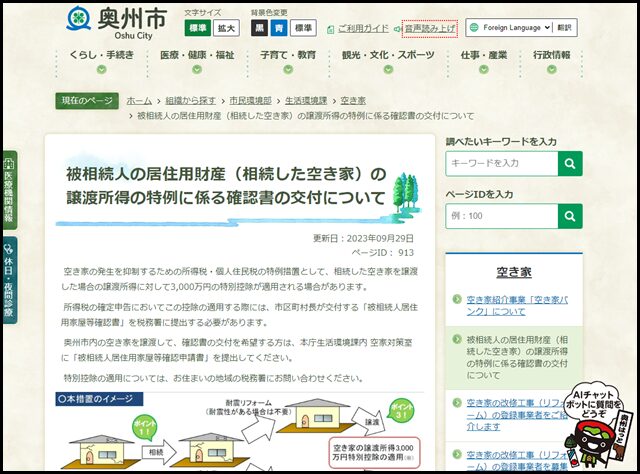Select the current 被相続人の居住用財産 sidebar item
This screenshot has width=640, height=474.
point(514,358)
